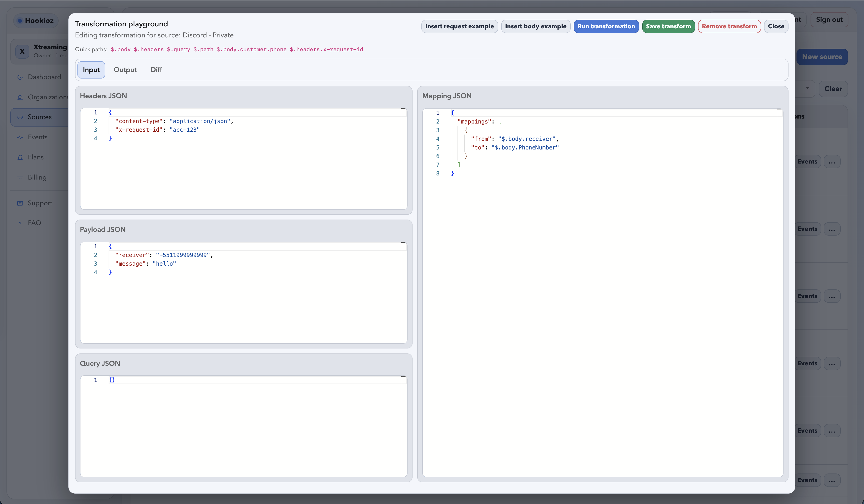
Task: Click the Support chat icon
Action: click(20, 203)
